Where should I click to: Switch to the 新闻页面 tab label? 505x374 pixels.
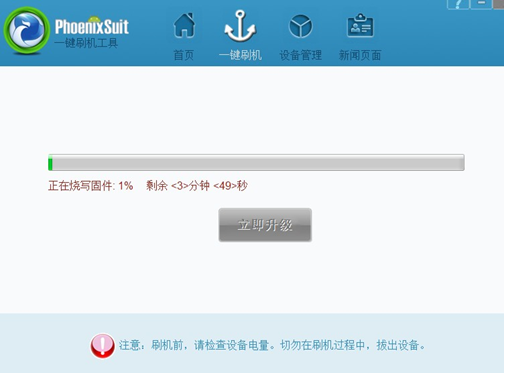pyautogui.click(x=360, y=55)
